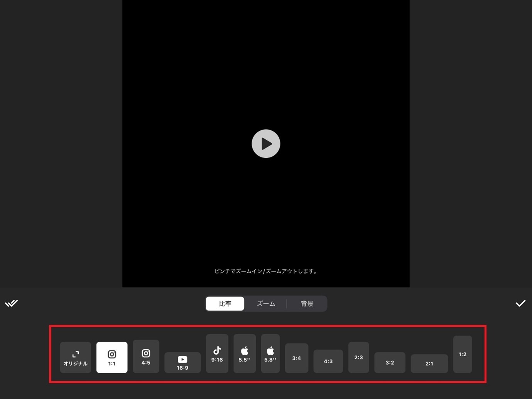
Task: Switch to the ズーム tab
Action: click(x=266, y=304)
